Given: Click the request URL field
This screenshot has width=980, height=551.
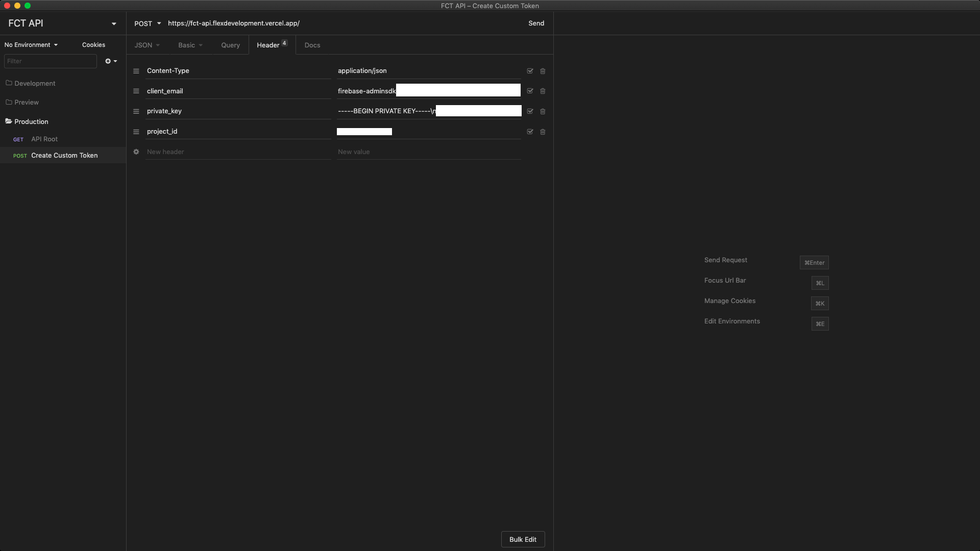Looking at the screenshot, I should tap(342, 23).
